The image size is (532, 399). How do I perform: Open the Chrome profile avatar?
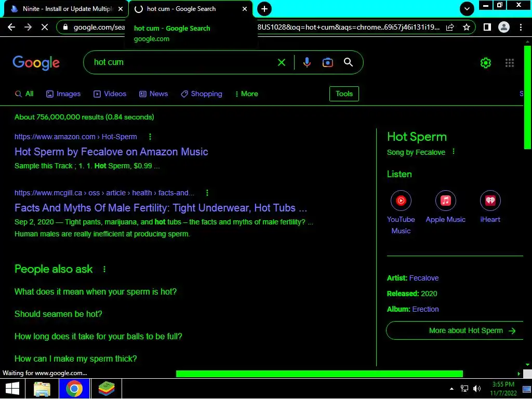pos(504,27)
